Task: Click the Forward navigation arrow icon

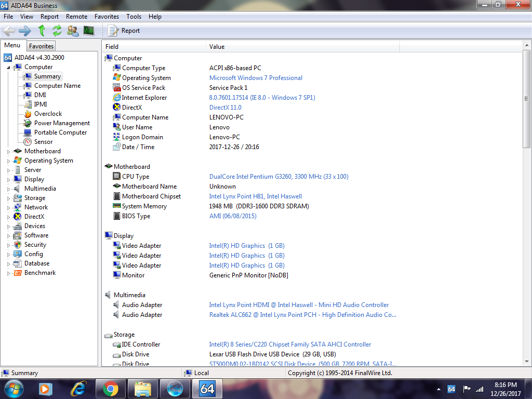Action: (24, 31)
